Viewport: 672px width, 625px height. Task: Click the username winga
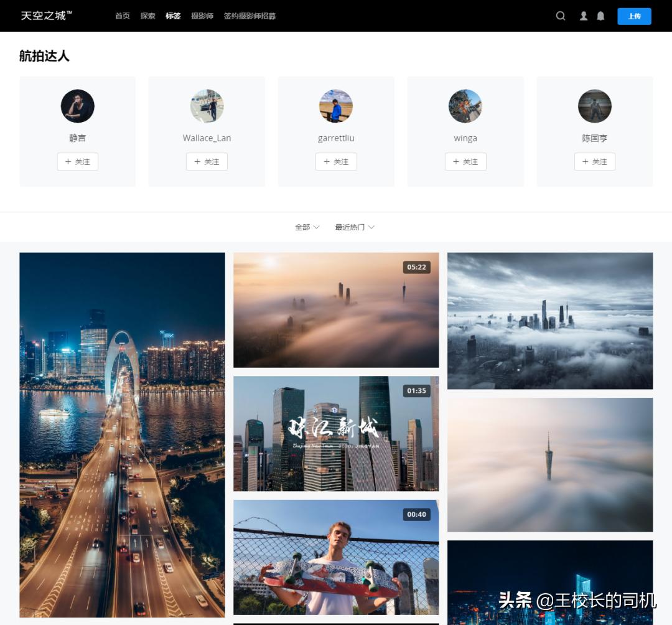pyautogui.click(x=465, y=138)
